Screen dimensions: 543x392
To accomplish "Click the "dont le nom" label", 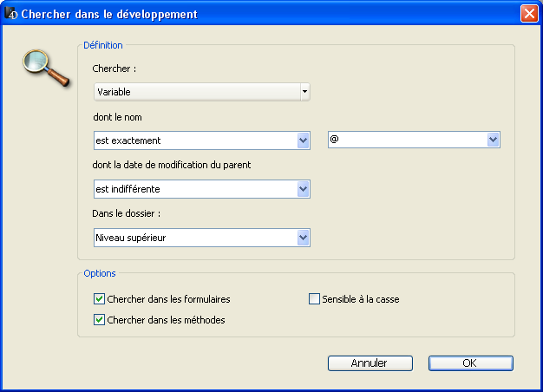I will [x=117, y=117].
